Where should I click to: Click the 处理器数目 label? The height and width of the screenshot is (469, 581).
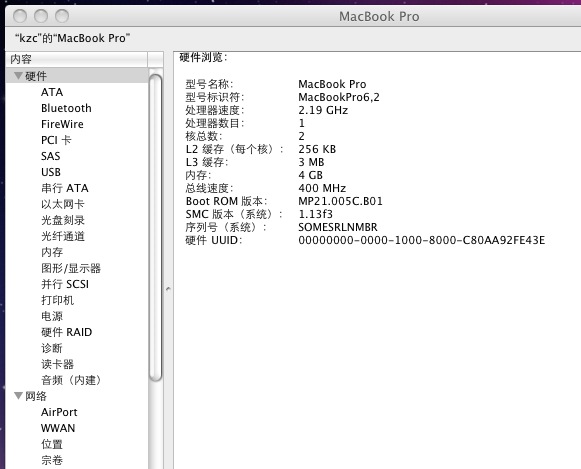pos(215,123)
